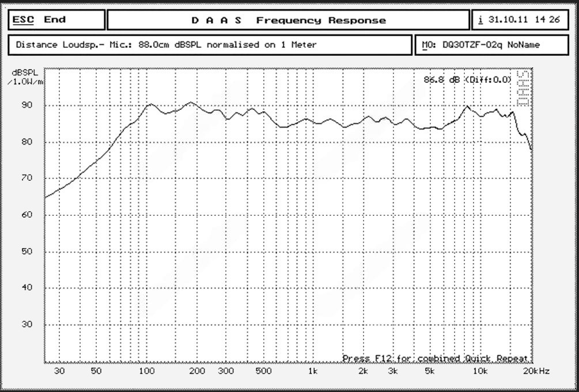Image resolution: width=579 pixels, height=392 pixels.
Task: Click the DAAS Frequency Response title bar
Action: [x=288, y=20]
